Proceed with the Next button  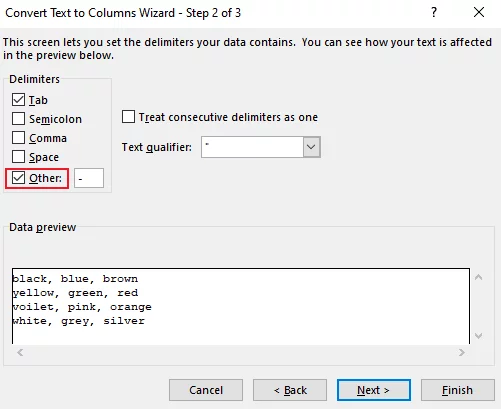pyautogui.click(x=374, y=390)
